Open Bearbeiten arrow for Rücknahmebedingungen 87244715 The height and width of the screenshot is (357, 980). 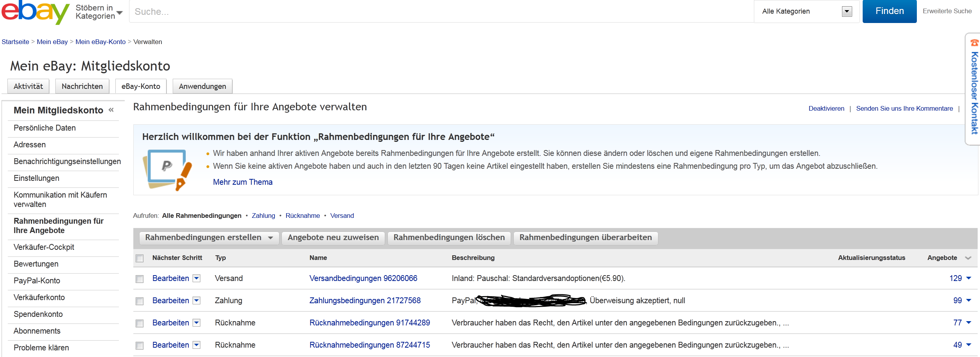coord(197,345)
